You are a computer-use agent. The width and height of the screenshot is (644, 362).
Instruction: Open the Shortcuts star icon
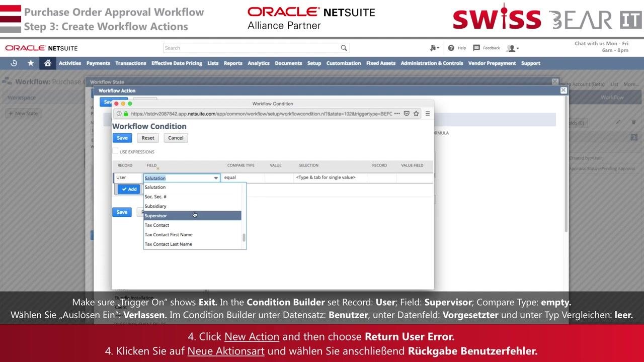(31, 63)
